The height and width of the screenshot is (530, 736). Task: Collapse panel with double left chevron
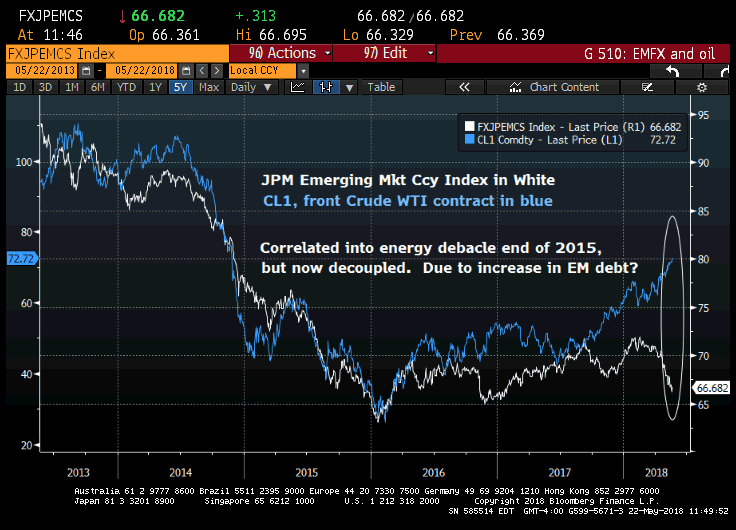point(464,87)
